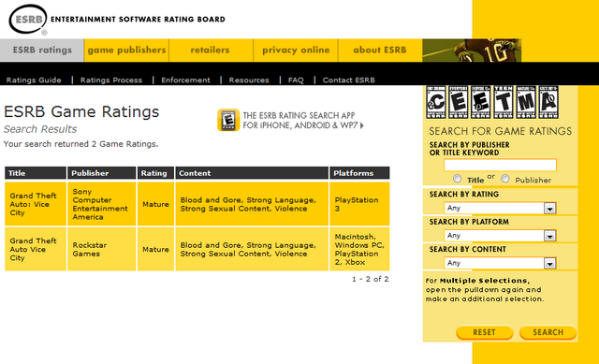This screenshot has width=599, height=364.
Task: Click the RESET button
Action: (485, 332)
